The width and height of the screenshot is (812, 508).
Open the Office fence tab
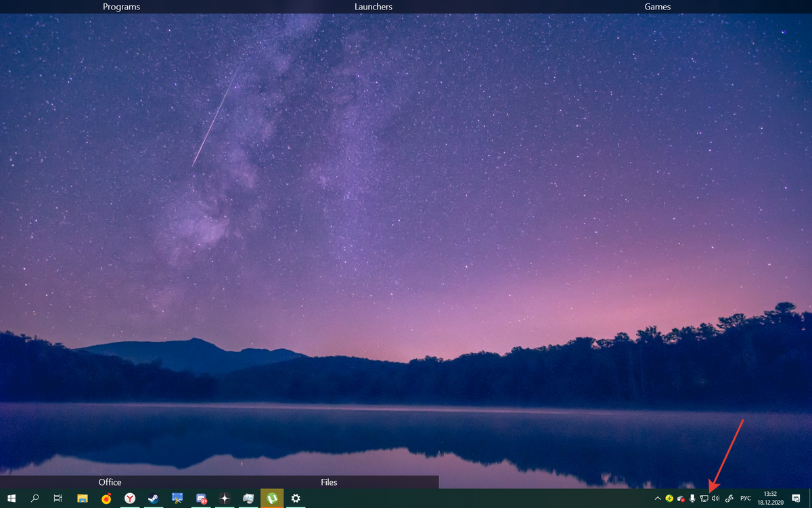pos(110,482)
